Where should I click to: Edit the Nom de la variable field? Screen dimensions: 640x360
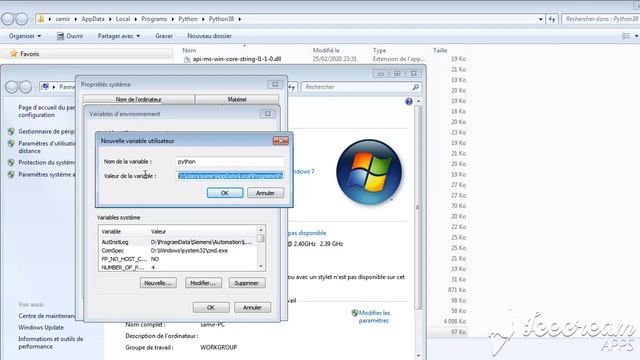[230, 162]
